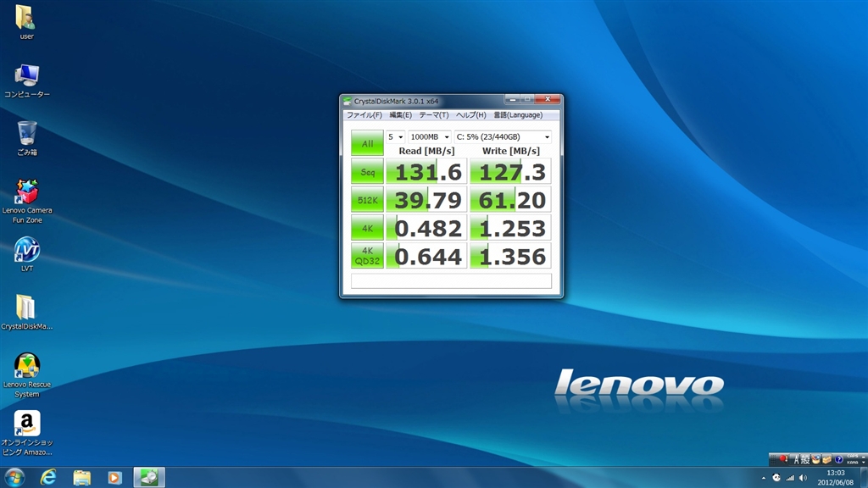Screen dimensions: 868x488
Task: Click the IME conversion mode 般 button
Action: 805,459
